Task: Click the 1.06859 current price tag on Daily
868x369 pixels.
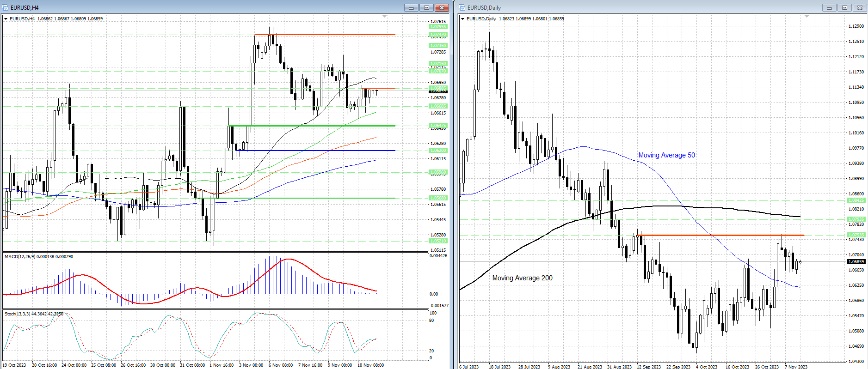Action: (x=856, y=262)
